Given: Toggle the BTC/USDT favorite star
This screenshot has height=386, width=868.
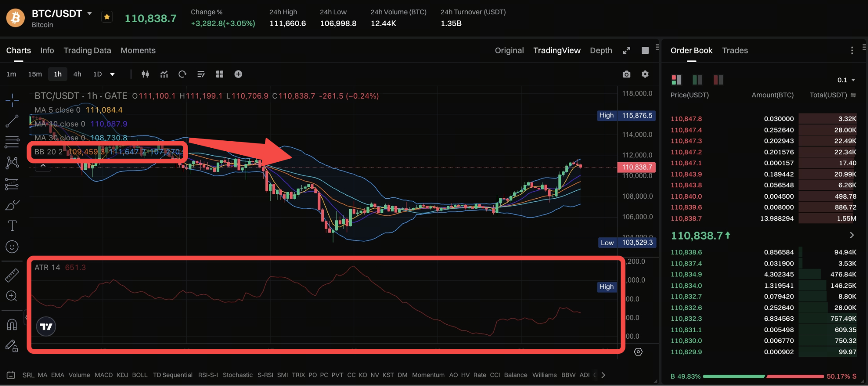Looking at the screenshot, I should point(107,17).
